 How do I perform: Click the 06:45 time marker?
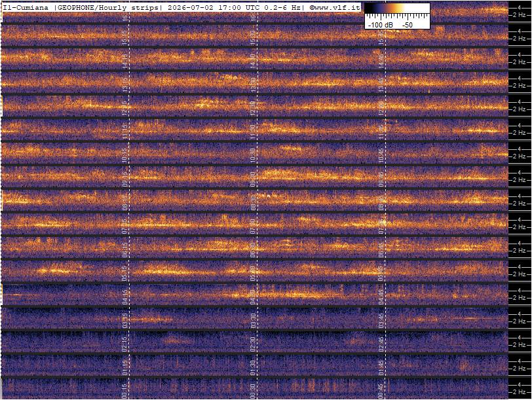point(381,250)
